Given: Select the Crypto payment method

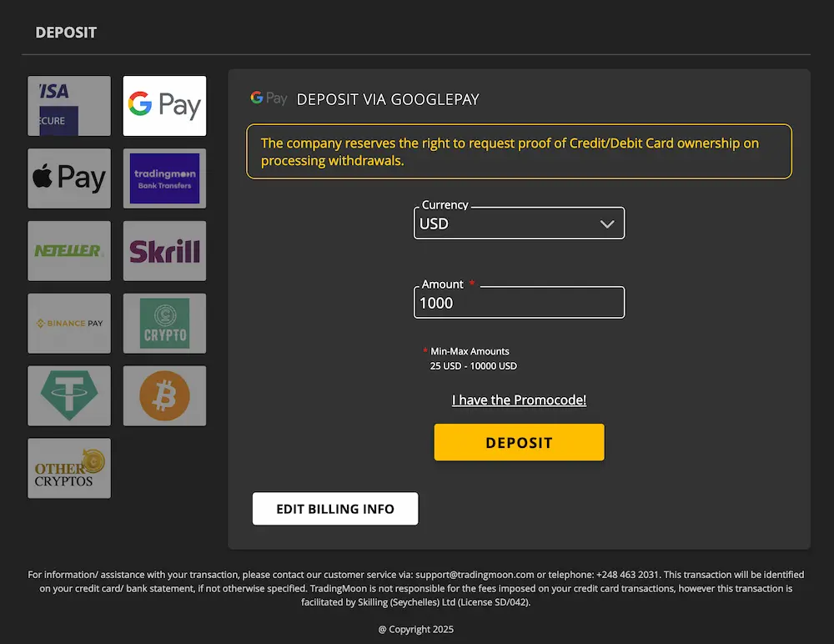Looking at the screenshot, I should click(164, 324).
